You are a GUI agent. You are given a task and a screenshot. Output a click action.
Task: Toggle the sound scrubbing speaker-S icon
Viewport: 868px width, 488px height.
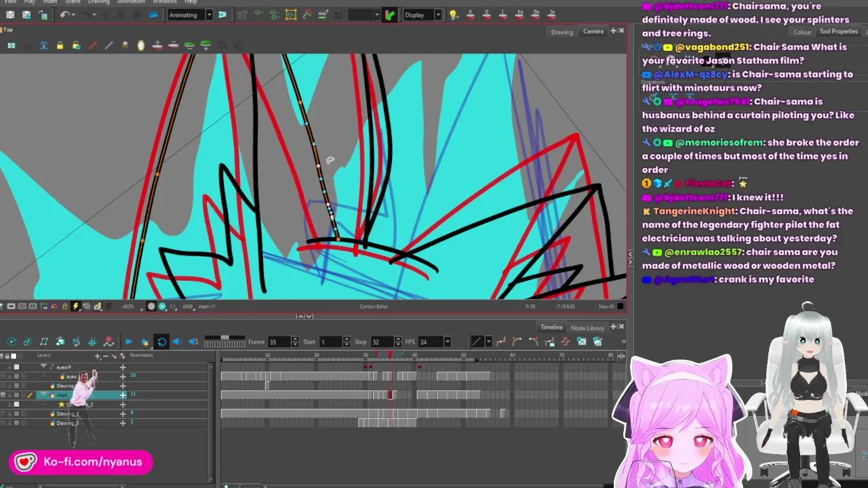point(193,342)
